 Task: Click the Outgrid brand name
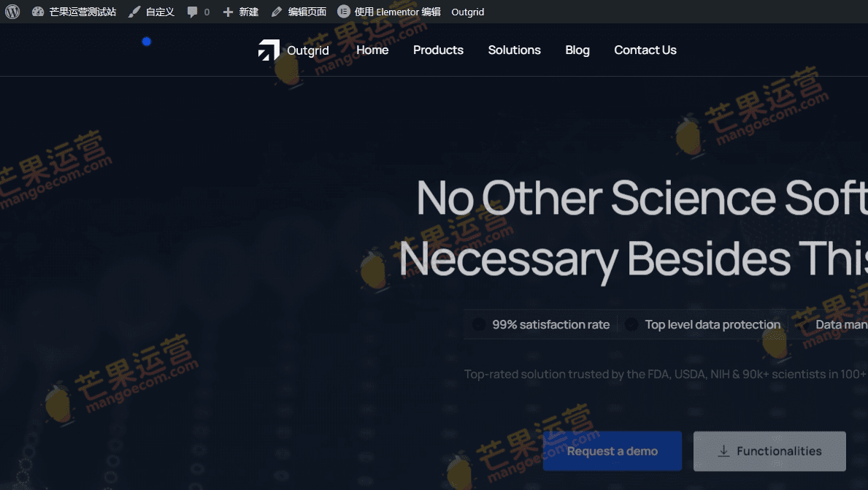[x=308, y=50]
